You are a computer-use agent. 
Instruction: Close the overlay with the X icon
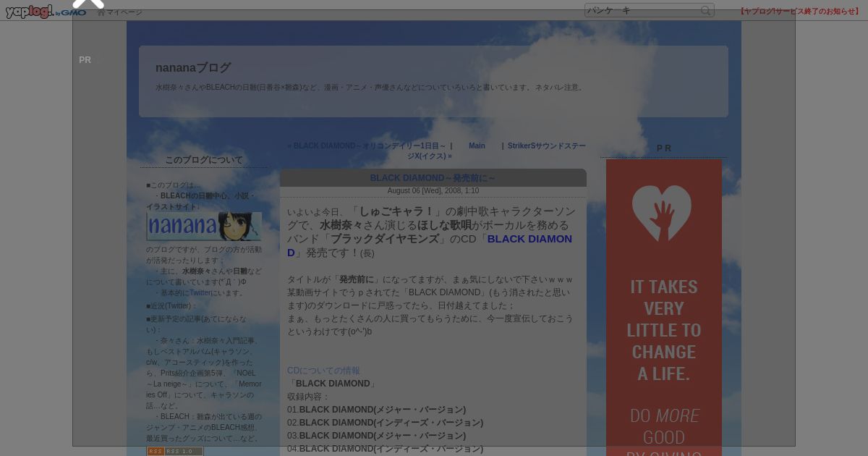pos(88,2)
